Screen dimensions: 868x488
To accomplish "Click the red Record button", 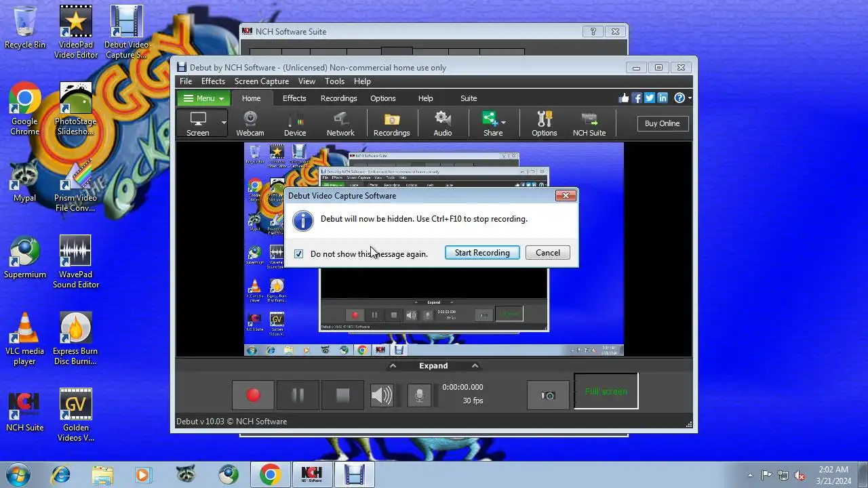I will coord(253,395).
